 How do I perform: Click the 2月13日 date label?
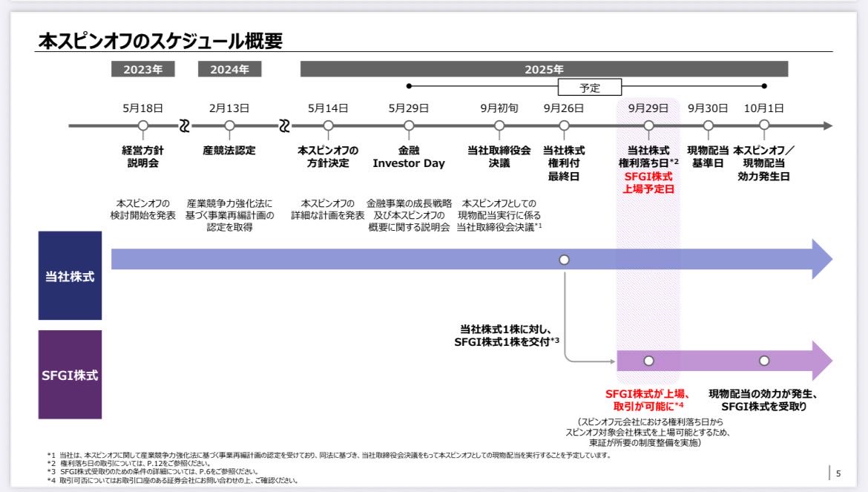click(229, 108)
